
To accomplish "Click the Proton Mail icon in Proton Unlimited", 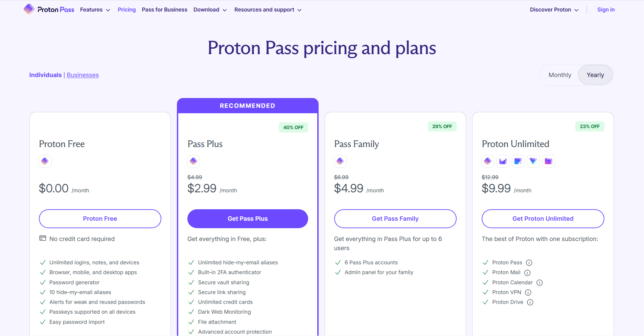I will pyautogui.click(x=503, y=161).
